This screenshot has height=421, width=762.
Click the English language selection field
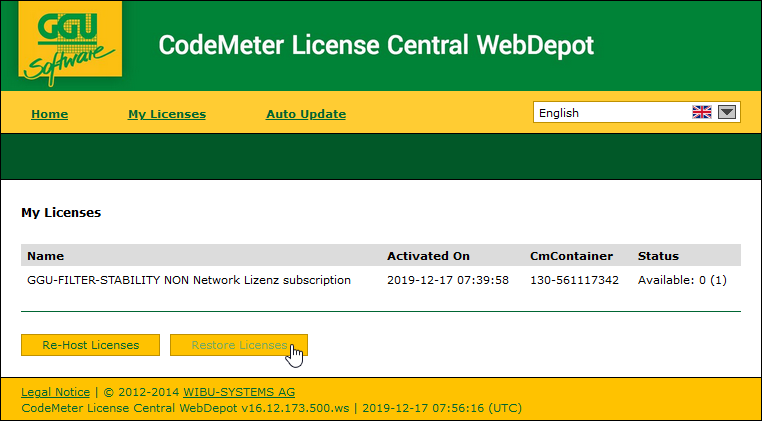[610, 113]
